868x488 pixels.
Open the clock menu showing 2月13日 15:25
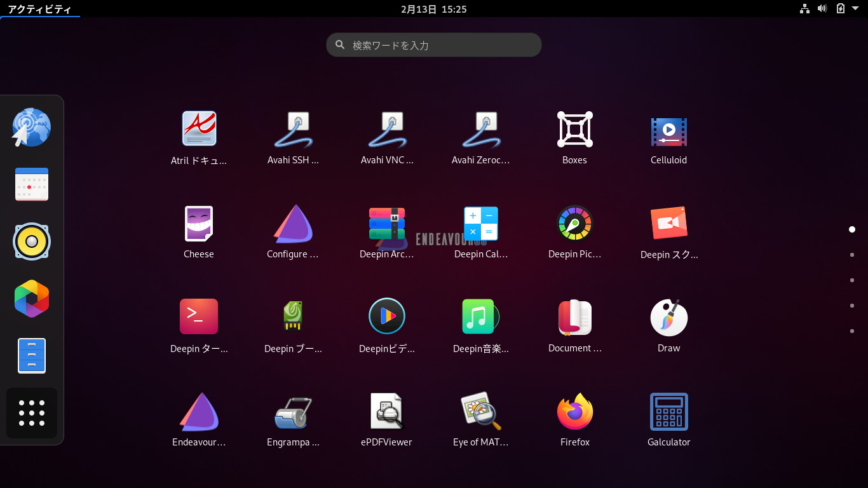pos(434,9)
